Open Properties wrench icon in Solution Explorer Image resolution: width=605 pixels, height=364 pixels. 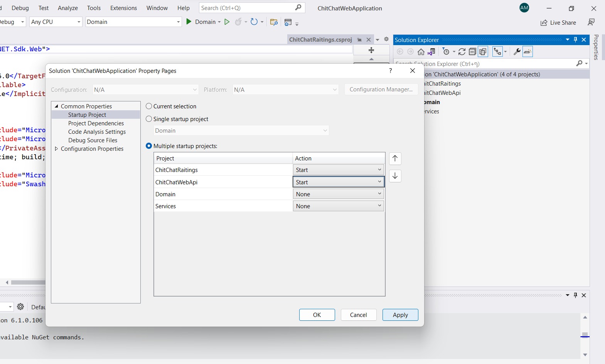[517, 52]
